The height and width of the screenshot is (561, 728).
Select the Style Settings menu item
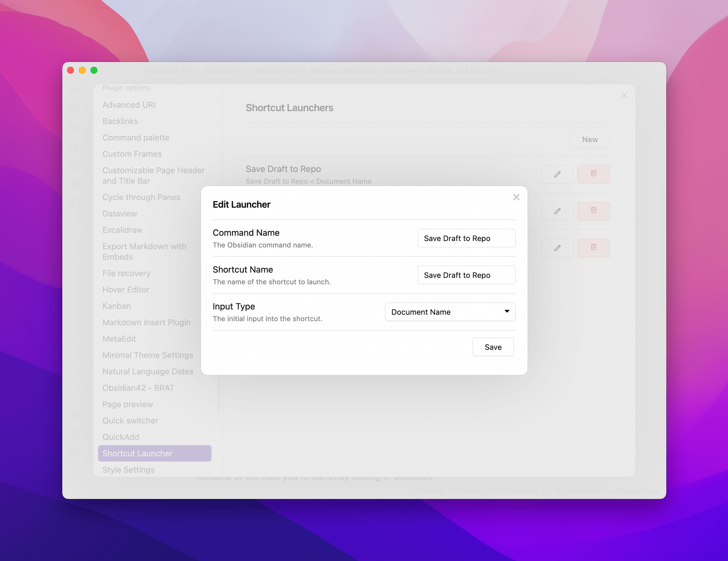129,470
